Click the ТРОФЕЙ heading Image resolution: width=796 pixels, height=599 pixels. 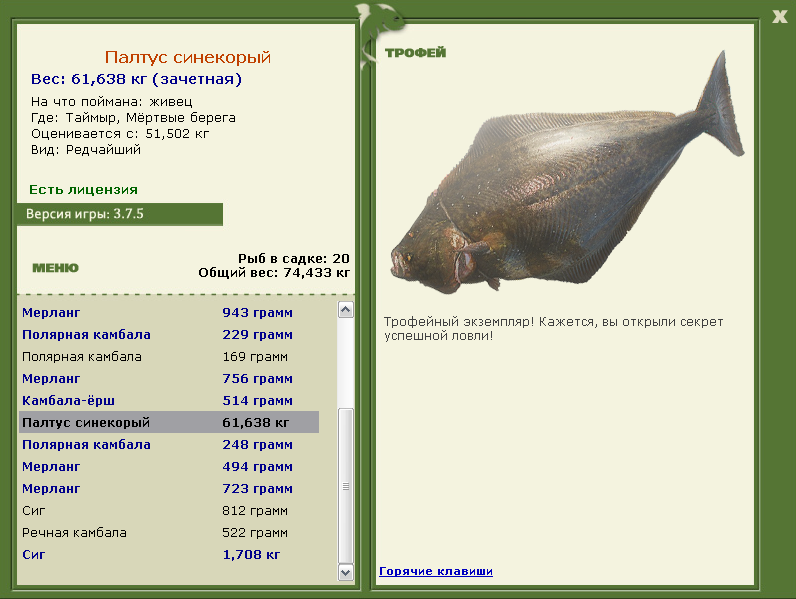415,52
